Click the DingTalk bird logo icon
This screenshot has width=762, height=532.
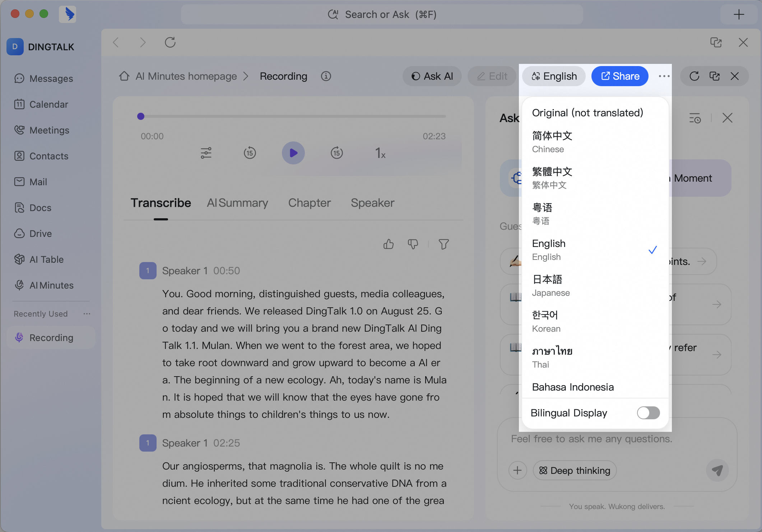pyautogui.click(x=68, y=14)
